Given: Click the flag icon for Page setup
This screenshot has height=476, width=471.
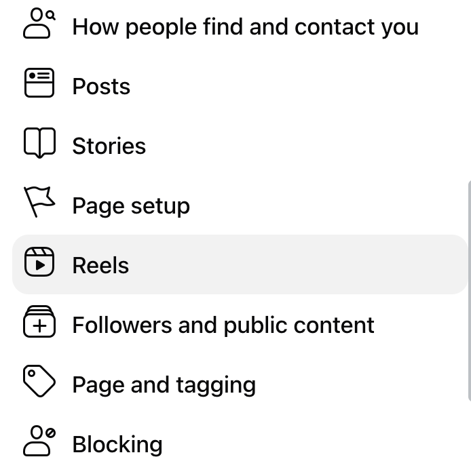Looking at the screenshot, I should point(39,202).
